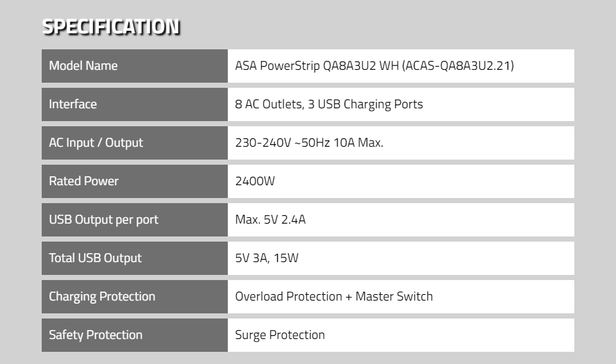Select the Interface label cell

pyautogui.click(x=135, y=104)
